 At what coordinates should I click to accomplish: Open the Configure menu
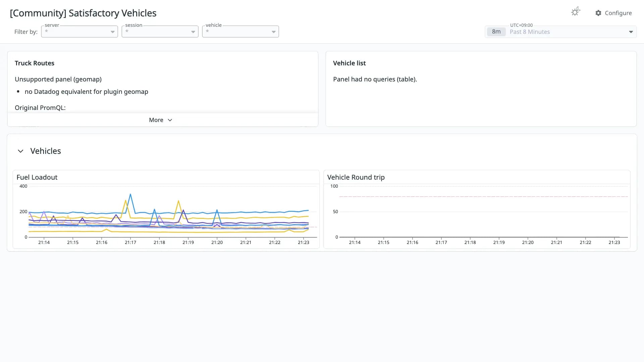click(x=613, y=13)
